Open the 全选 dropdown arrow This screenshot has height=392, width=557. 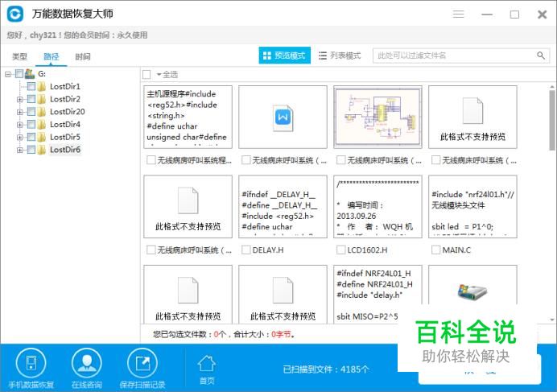tap(159, 75)
